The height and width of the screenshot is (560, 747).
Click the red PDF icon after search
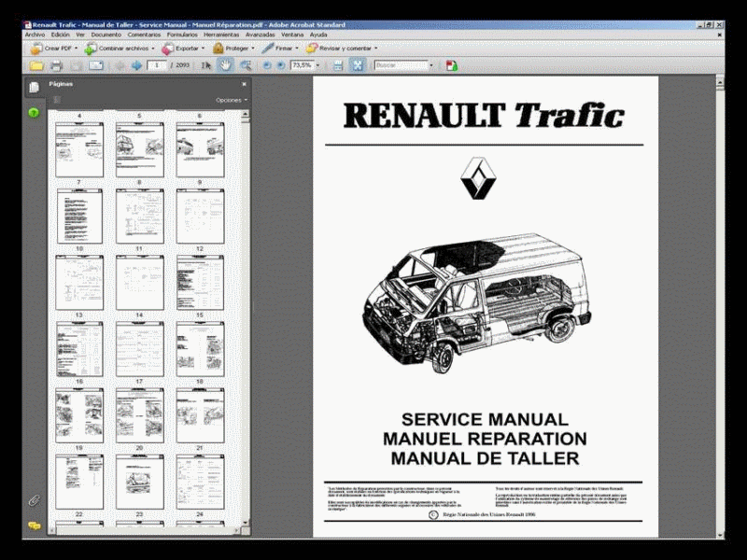452,65
